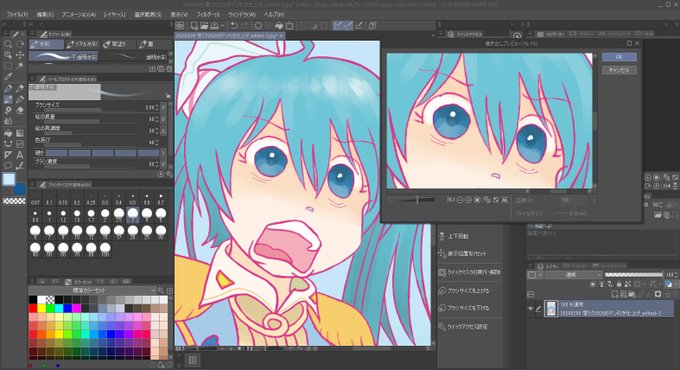Select the Rotate view tool
The height and width of the screenshot is (370, 680).
tap(20, 44)
